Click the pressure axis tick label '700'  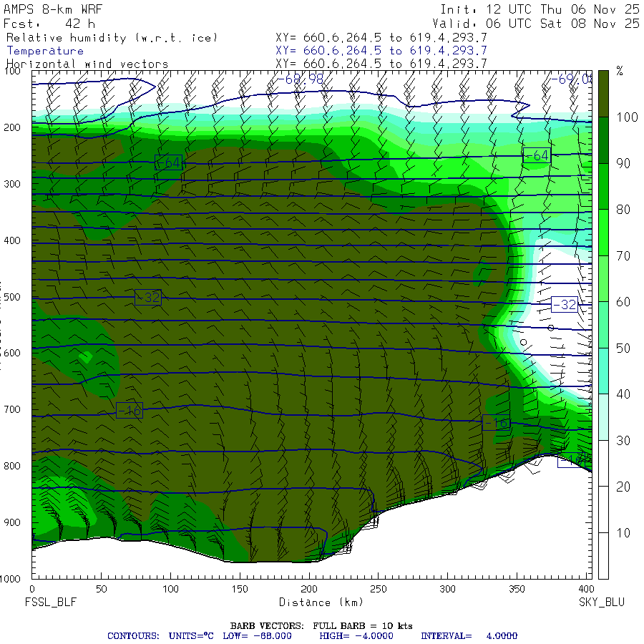(12, 409)
